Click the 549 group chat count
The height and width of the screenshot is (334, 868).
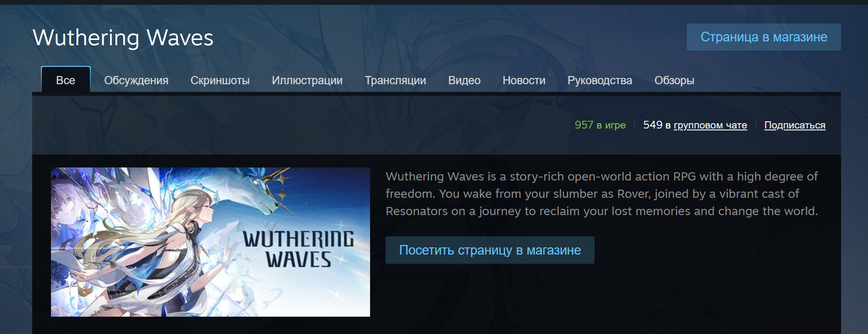coord(653,125)
